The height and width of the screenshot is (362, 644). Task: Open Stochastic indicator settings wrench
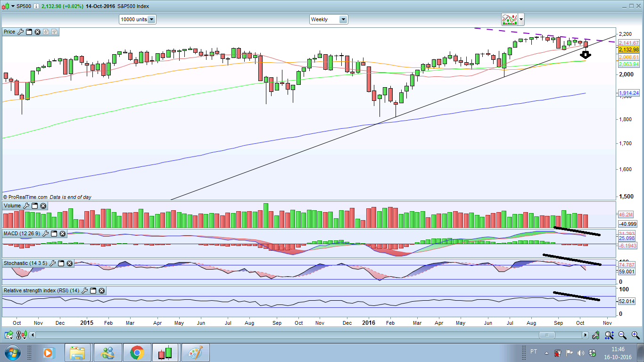point(52,263)
